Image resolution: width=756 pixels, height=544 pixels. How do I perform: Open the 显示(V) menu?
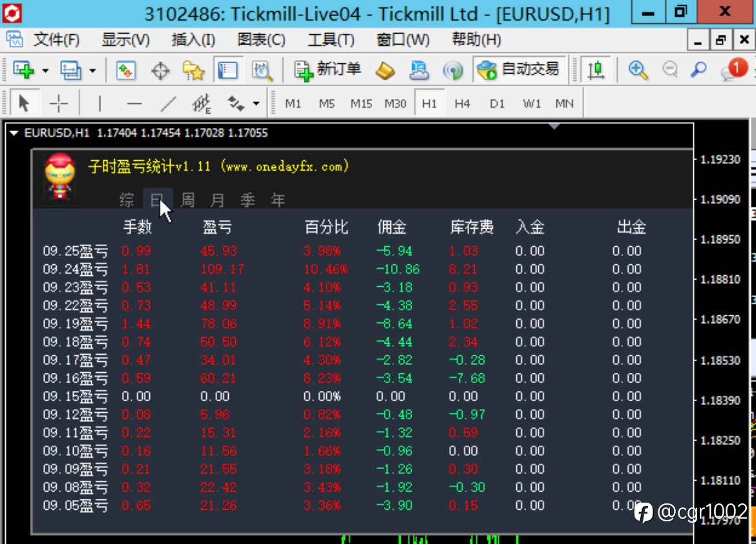pyautogui.click(x=125, y=39)
